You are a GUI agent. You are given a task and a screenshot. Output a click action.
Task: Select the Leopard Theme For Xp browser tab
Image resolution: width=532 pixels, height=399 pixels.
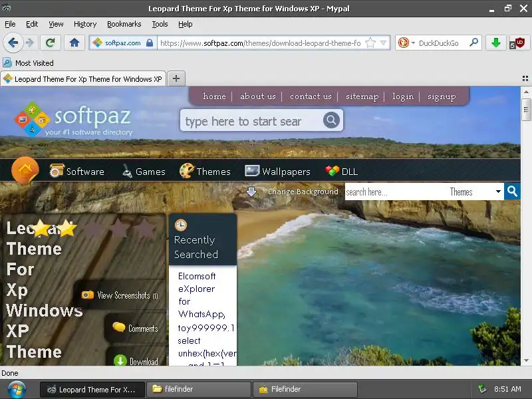pyautogui.click(x=83, y=78)
